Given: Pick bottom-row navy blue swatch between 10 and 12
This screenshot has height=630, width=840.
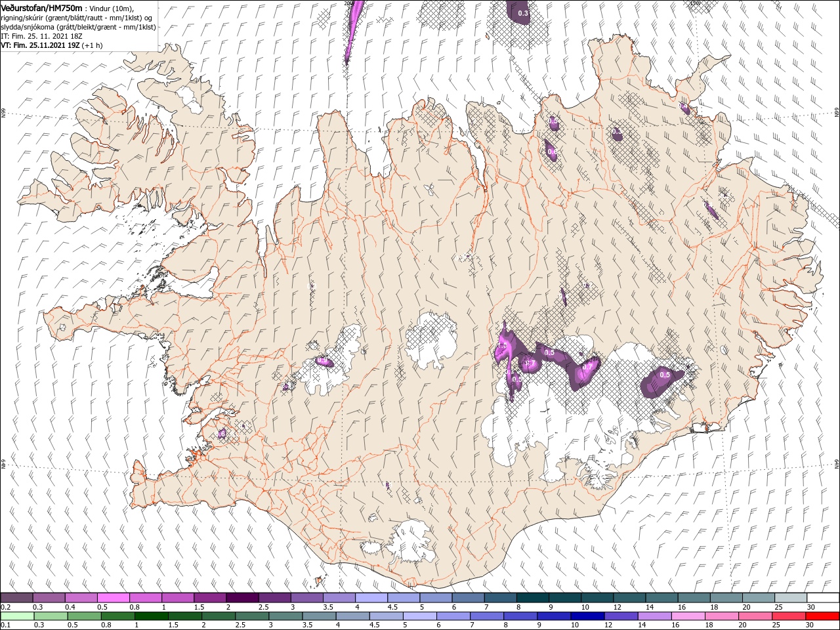Looking at the screenshot, I should pos(587,616).
